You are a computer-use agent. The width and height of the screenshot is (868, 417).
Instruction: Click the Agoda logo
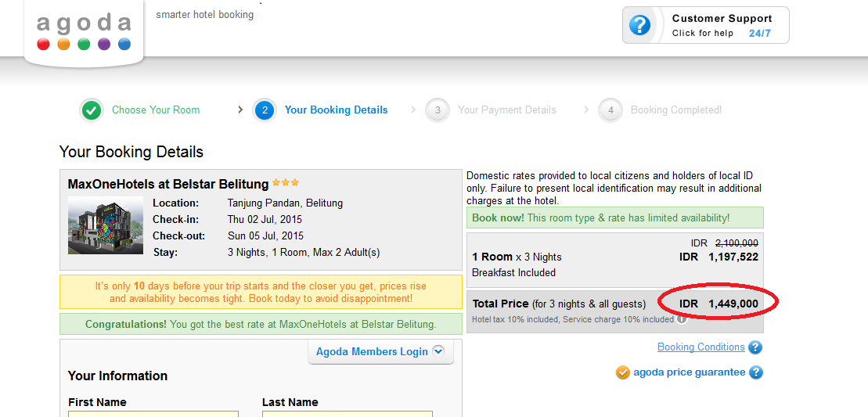click(x=84, y=31)
